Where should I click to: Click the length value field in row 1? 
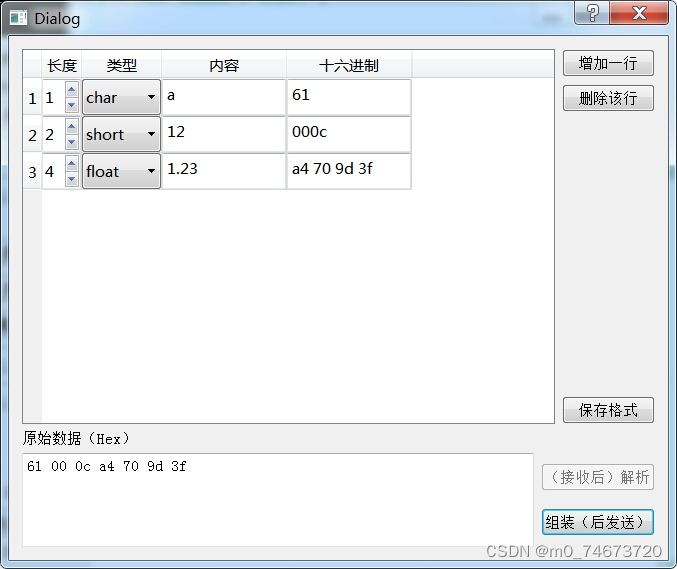[54, 98]
